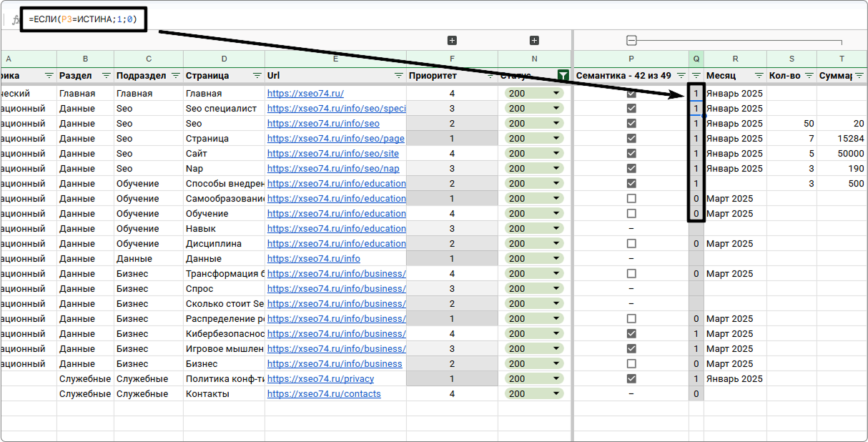The width and height of the screenshot is (868, 442).
Task: Open status 200 dropdown in Спрос row
Action: [x=556, y=288]
